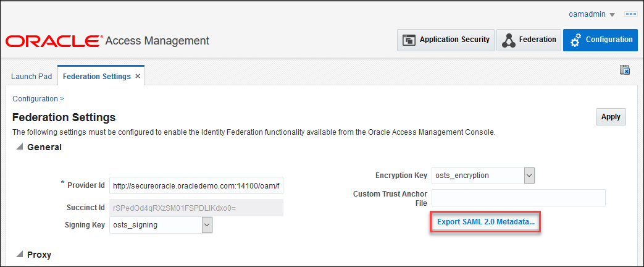Viewport: 644px width, 267px height.
Task: Close the Federation Settings tab
Action: tap(138, 77)
